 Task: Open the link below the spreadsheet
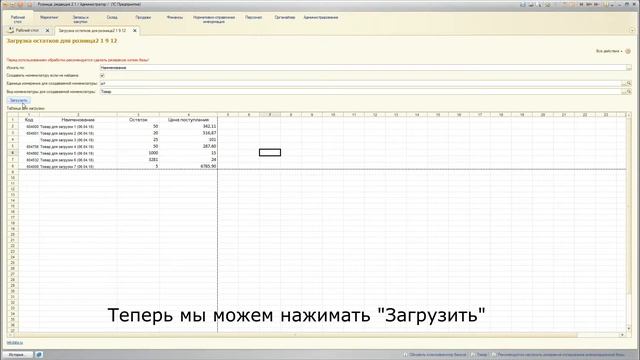point(15,343)
